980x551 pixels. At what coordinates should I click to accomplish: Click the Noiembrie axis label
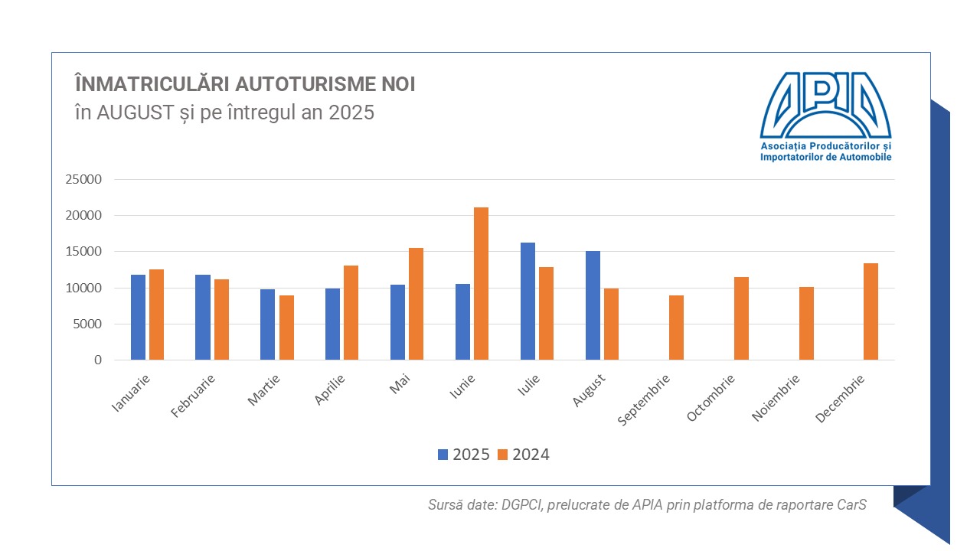(x=776, y=397)
